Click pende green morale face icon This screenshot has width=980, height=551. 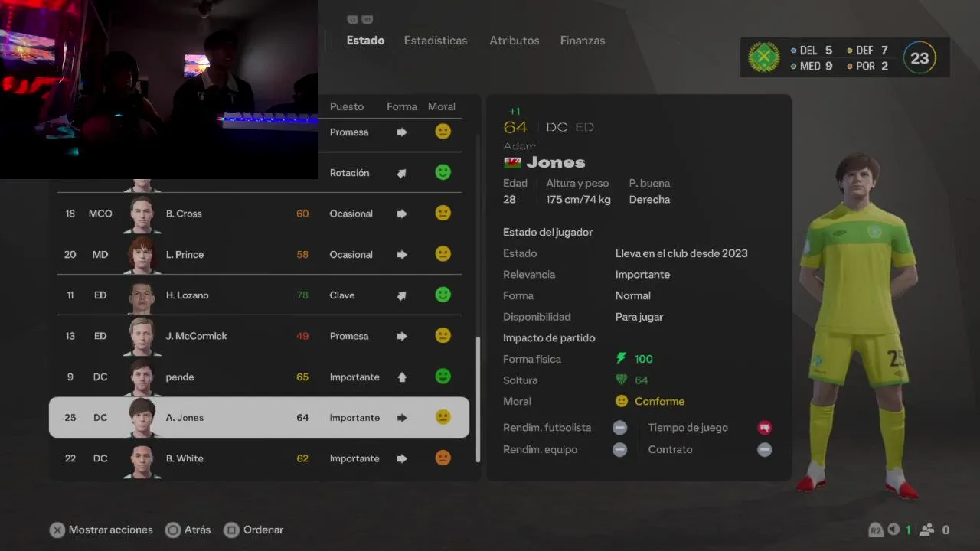pyautogui.click(x=443, y=376)
